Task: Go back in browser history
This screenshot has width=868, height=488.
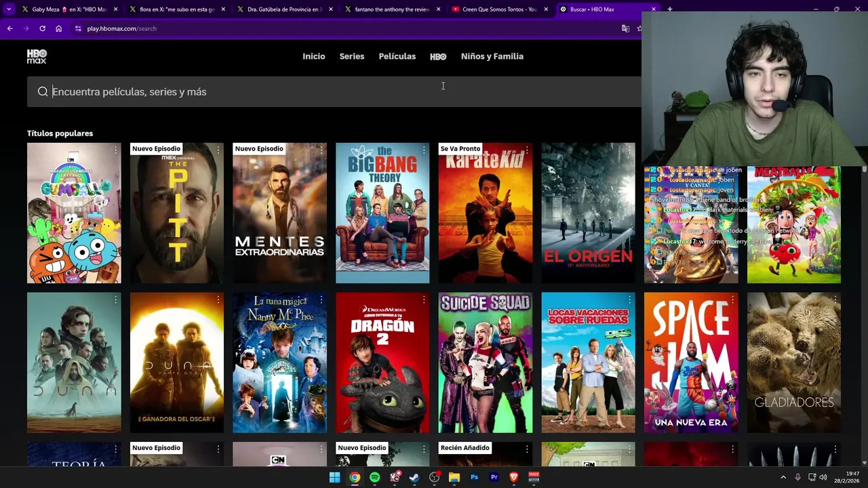Action: click(9, 28)
